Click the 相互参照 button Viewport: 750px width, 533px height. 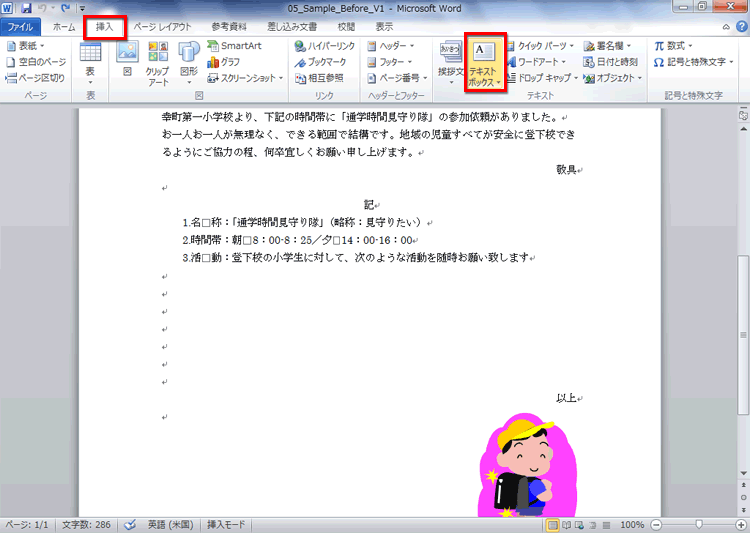pos(319,78)
